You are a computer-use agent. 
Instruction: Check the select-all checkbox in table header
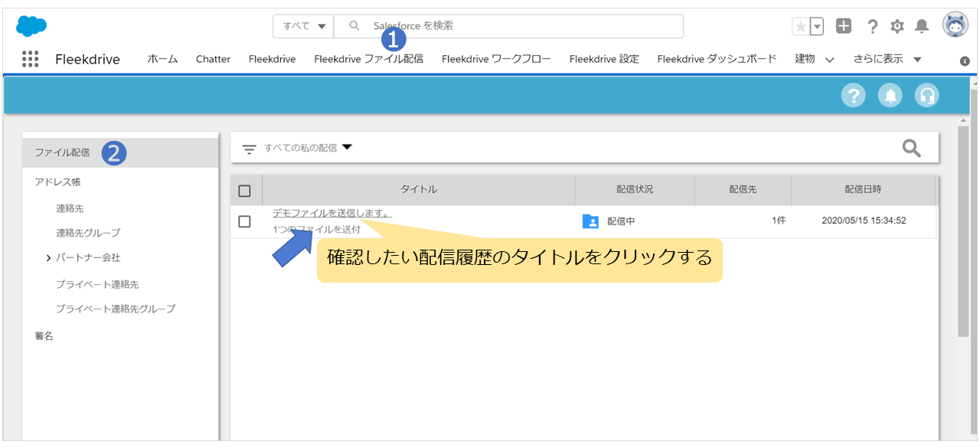(245, 191)
